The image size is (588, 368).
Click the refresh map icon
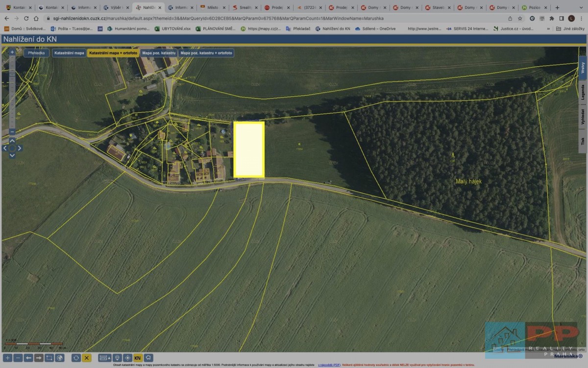(76, 358)
